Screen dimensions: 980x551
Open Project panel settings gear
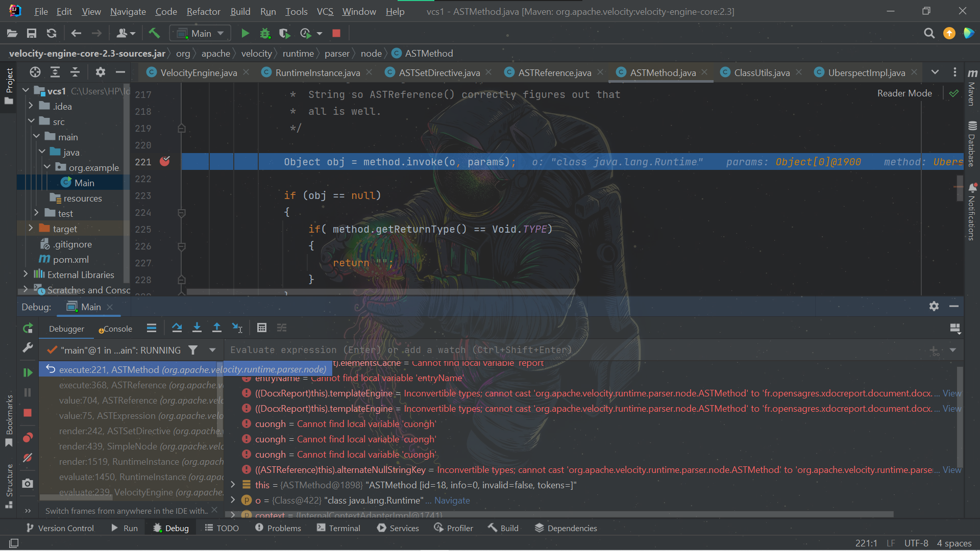(x=101, y=72)
